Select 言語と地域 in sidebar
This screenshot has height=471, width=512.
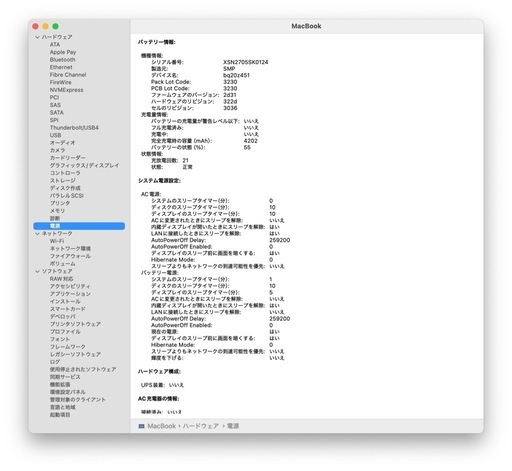[63, 407]
